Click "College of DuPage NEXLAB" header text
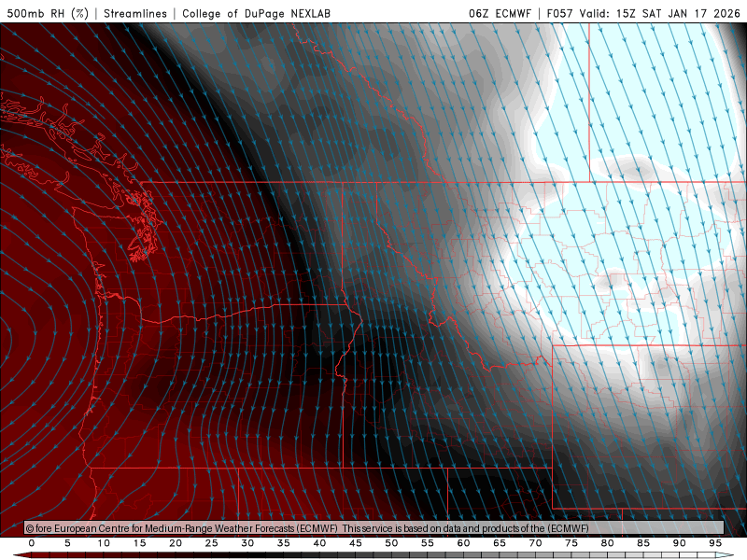Viewport: 747px width, 560px height. 256,13
